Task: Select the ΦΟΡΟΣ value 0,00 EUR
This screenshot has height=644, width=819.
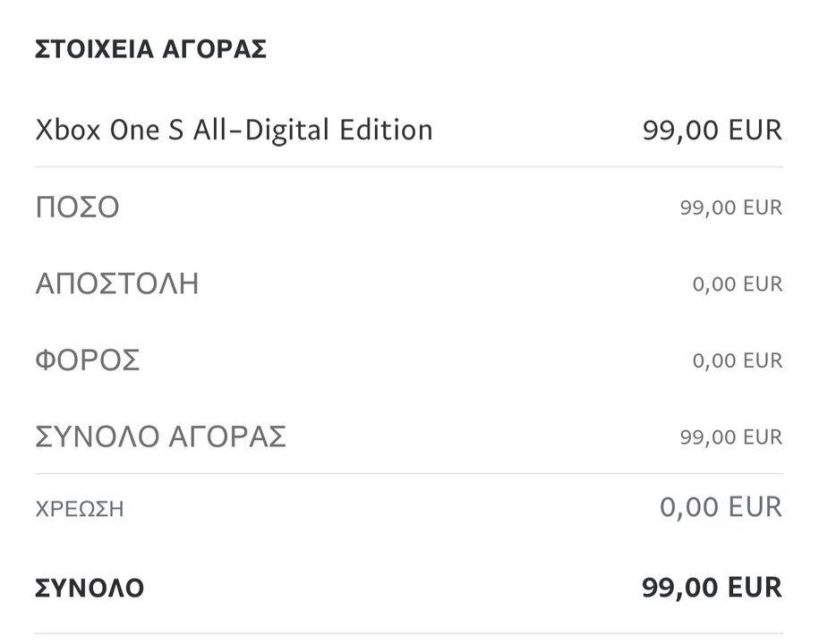Action: [737, 361]
